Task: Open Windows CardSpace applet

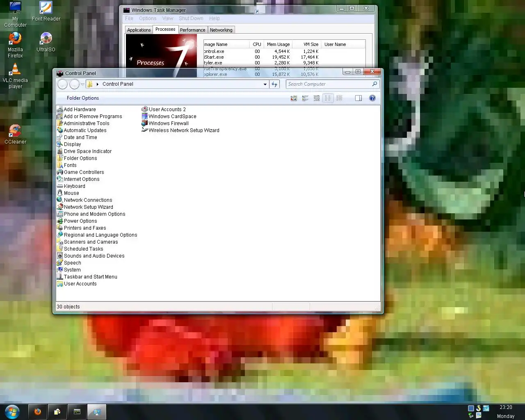Action: point(169,116)
